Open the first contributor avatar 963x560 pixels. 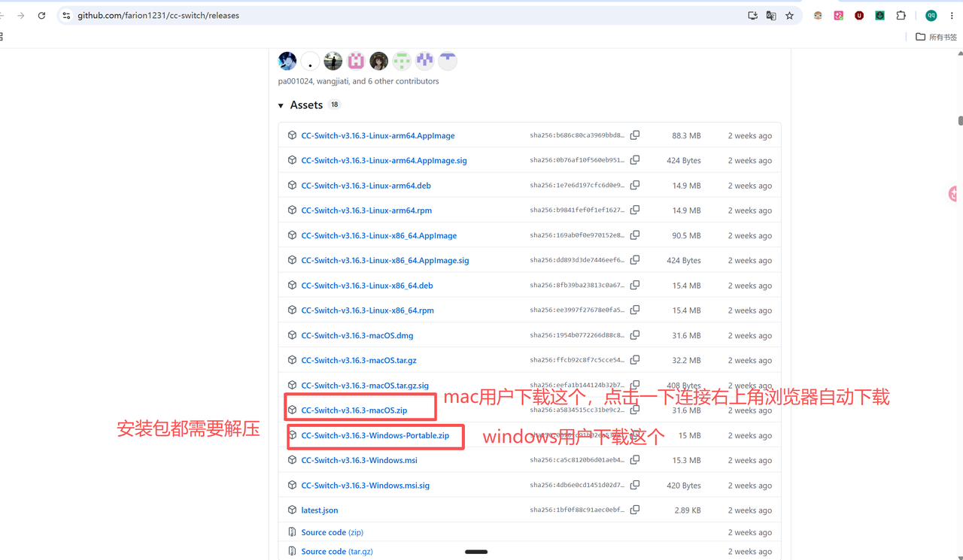(x=287, y=61)
